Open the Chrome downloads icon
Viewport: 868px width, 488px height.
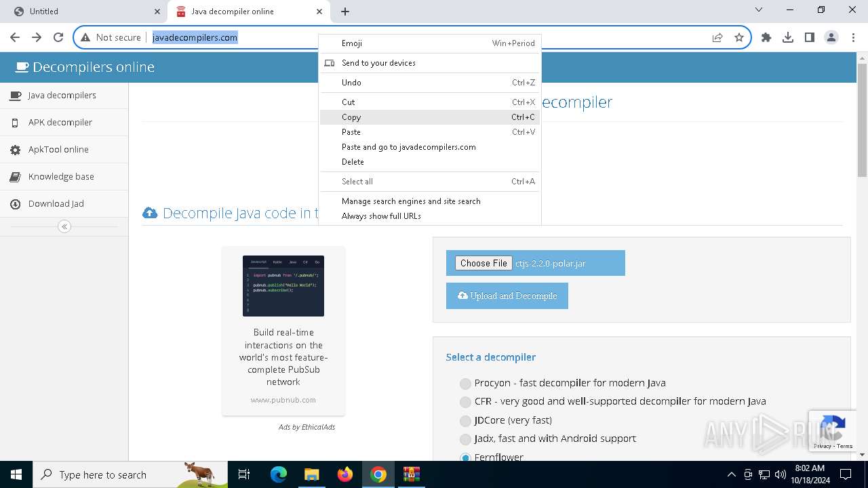pos(788,38)
